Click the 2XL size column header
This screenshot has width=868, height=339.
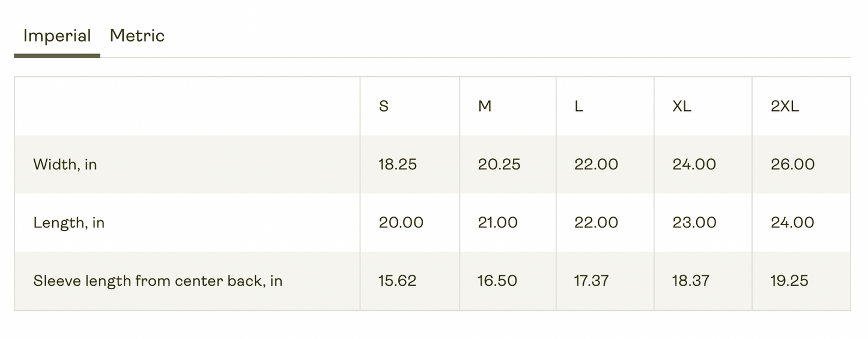click(785, 106)
